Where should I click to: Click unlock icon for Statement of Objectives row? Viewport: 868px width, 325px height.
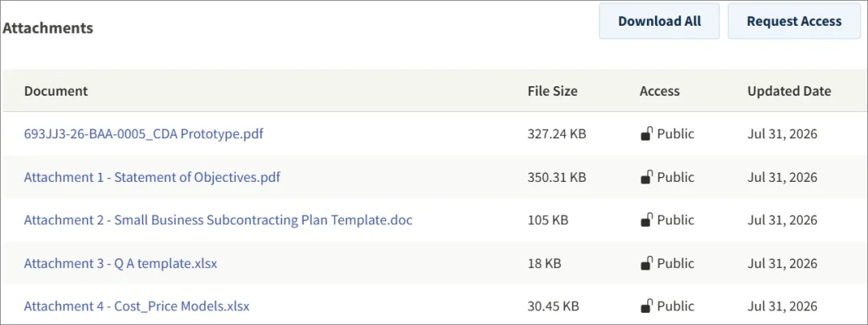pos(646,177)
